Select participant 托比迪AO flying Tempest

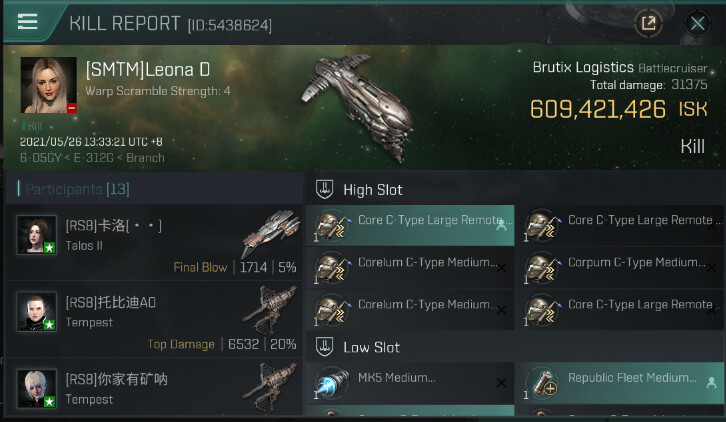point(154,319)
